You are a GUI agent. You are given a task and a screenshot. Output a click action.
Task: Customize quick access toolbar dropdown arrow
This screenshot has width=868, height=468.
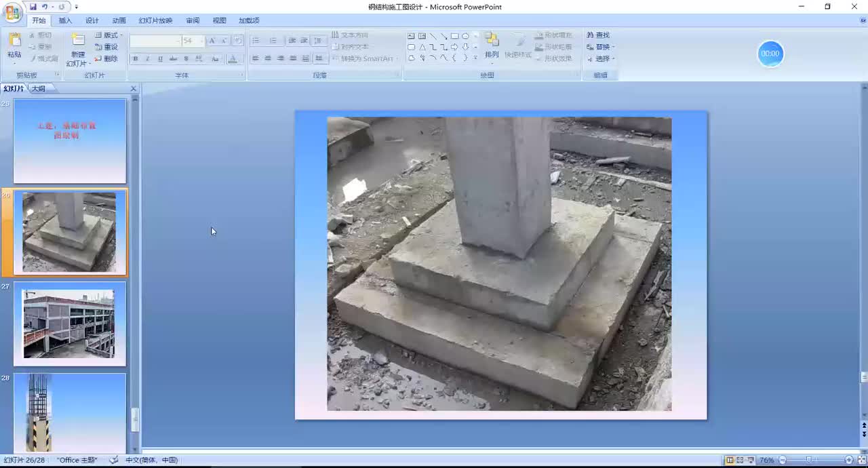tap(76, 7)
